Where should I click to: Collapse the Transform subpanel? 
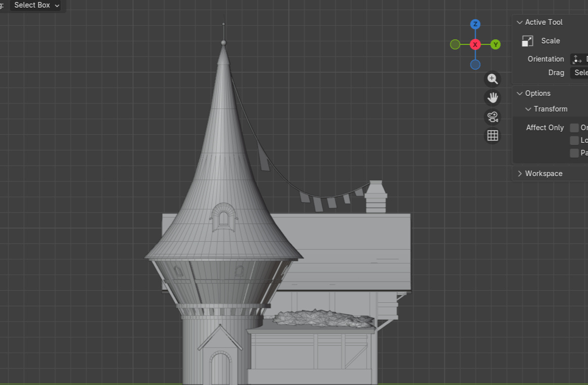coord(528,109)
